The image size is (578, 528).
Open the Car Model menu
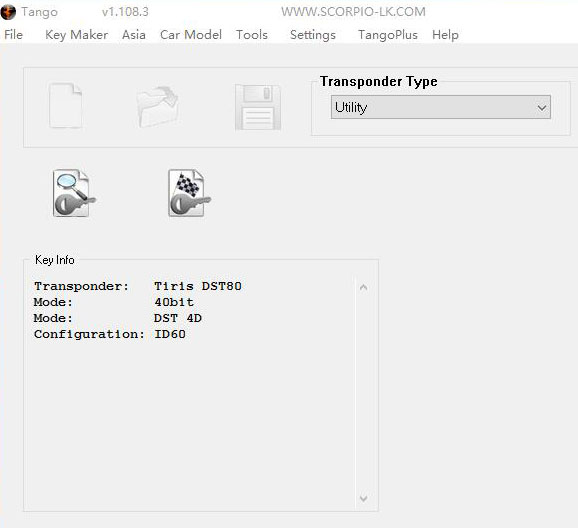191,35
